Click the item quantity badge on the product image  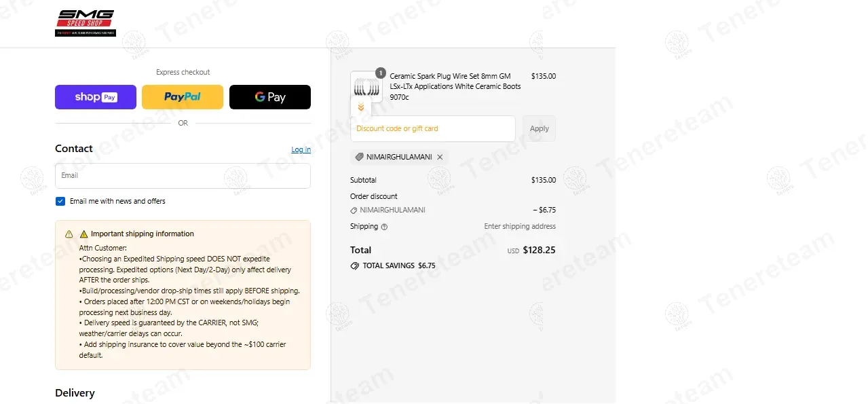click(x=380, y=73)
